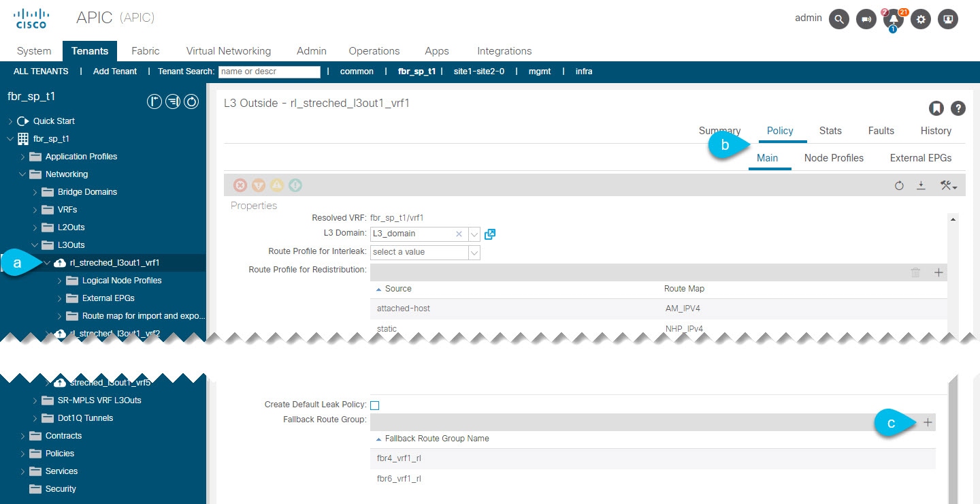The height and width of the screenshot is (504, 980).
Task: Open the tools wrench menu icon
Action: click(x=949, y=185)
